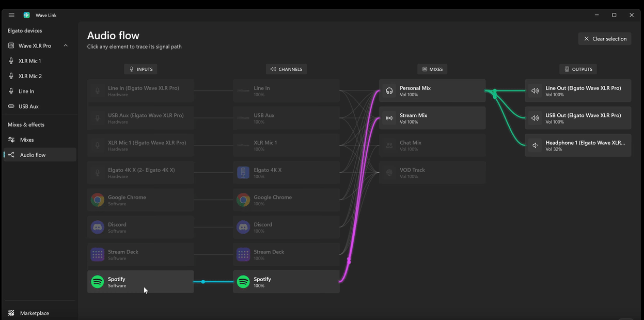Click Stream Deck icon in Inputs column

pyautogui.click(x=97, y=254)
